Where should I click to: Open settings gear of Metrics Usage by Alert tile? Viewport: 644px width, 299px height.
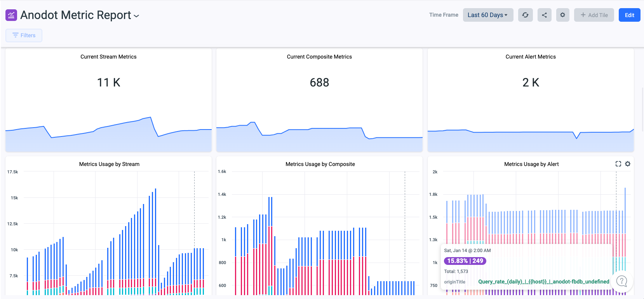[628, 164]
